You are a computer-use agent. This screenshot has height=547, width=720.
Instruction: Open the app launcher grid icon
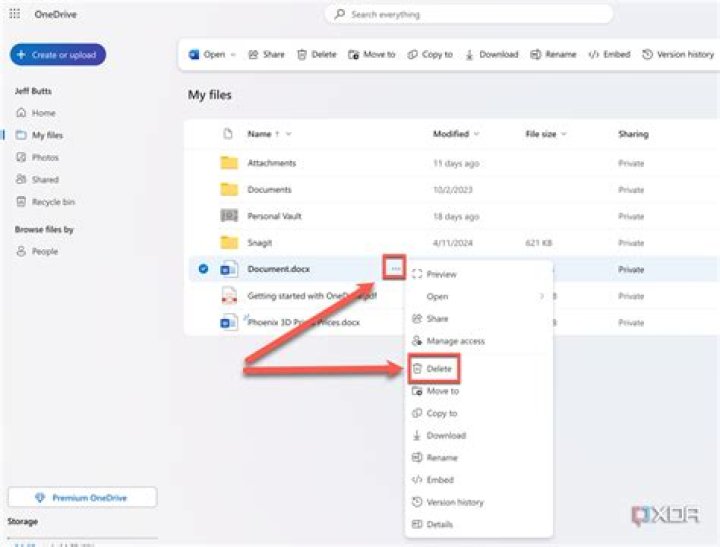coord(15,14)
